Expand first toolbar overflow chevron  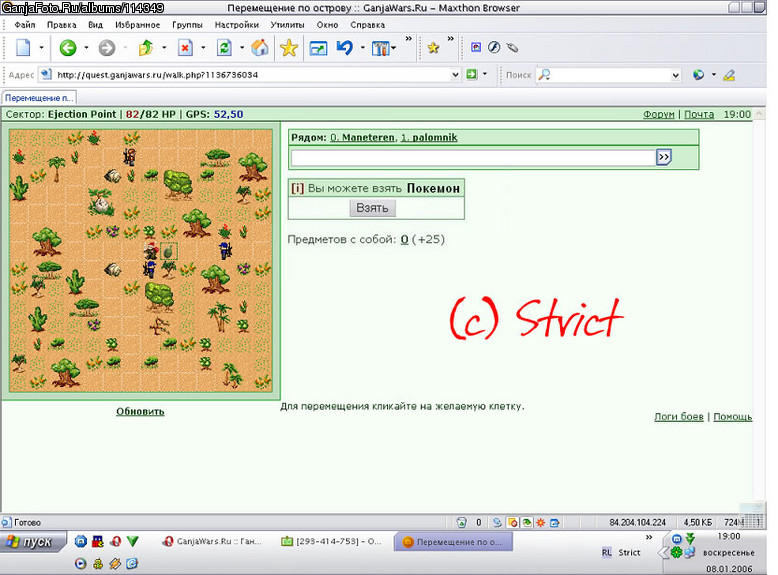pos(408,38)
